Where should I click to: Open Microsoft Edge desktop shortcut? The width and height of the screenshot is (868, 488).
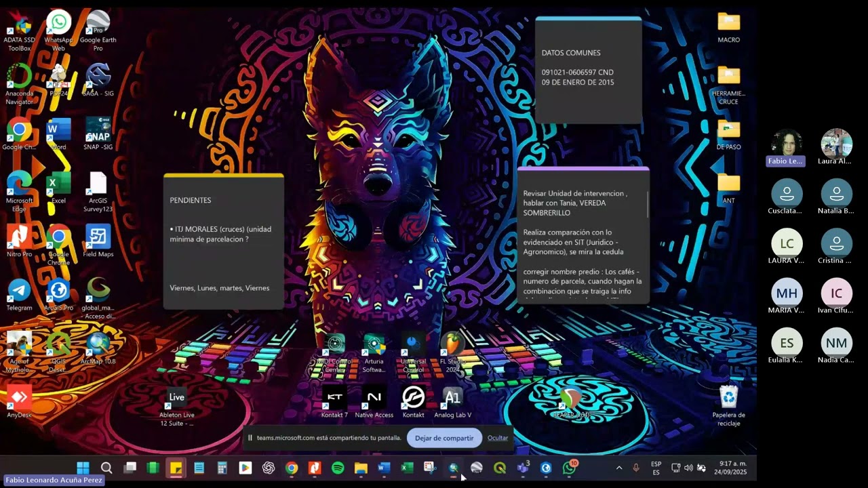[19, 191]
